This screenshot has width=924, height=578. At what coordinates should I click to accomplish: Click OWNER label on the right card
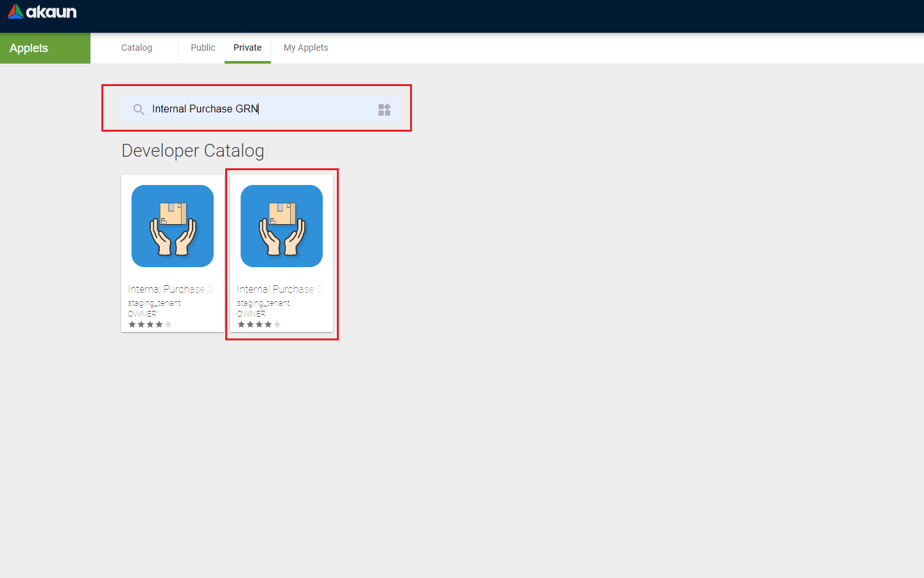251,313
